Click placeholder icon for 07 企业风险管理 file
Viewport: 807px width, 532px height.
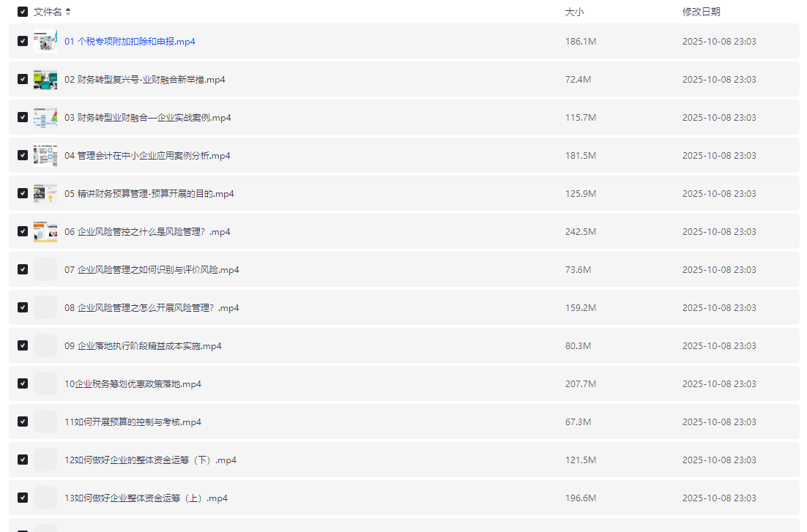(45, 270)
